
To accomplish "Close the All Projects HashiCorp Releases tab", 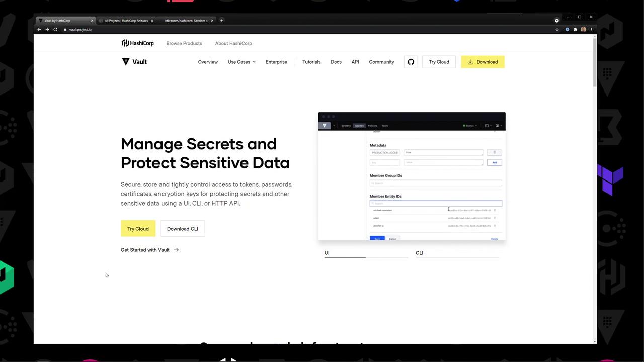I will pyautogui.click(x=152, y=21).
